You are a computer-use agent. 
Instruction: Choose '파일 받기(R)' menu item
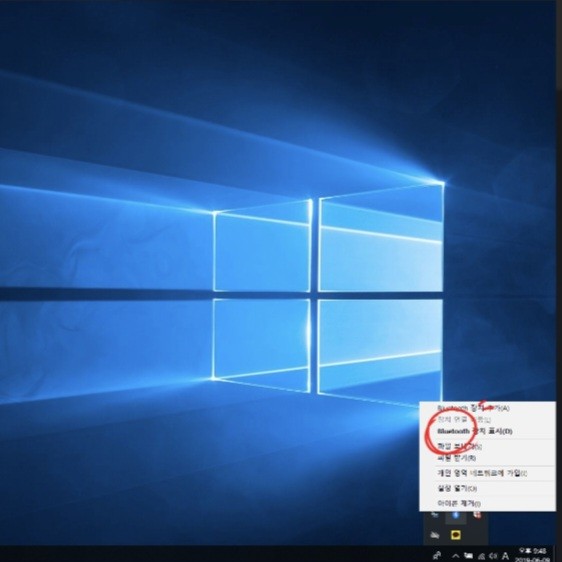pos(487,458)
